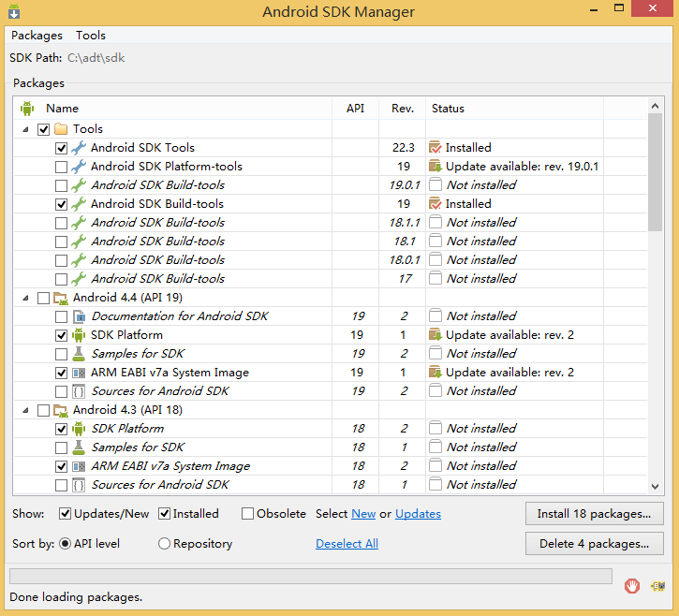Click the scroll down arrow of the package list
The width and height of the screenshot is (679, 616).
pos(655,487)
